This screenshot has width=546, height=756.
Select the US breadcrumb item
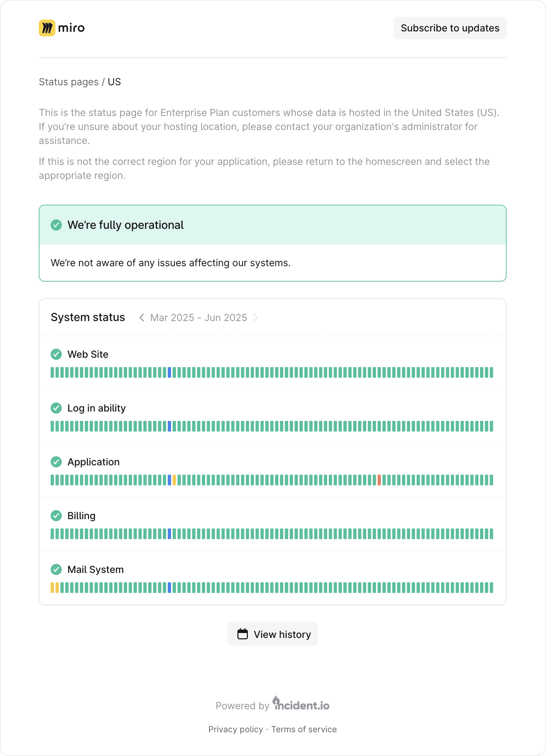[x=114, y=82]
